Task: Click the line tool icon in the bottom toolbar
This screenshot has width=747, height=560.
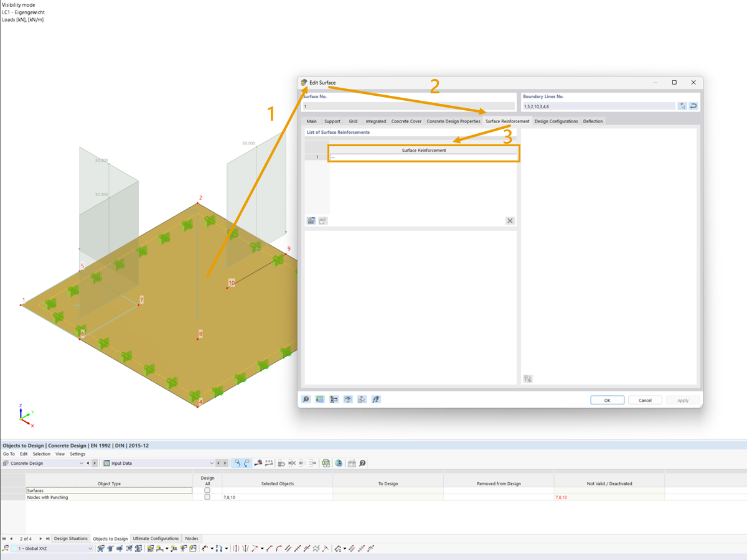Action: (x=270, y=549)
